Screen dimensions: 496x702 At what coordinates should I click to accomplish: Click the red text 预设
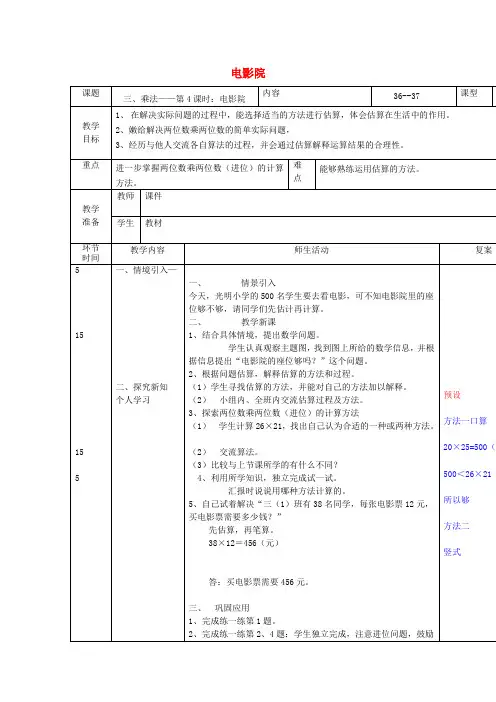tap(452, 395)
